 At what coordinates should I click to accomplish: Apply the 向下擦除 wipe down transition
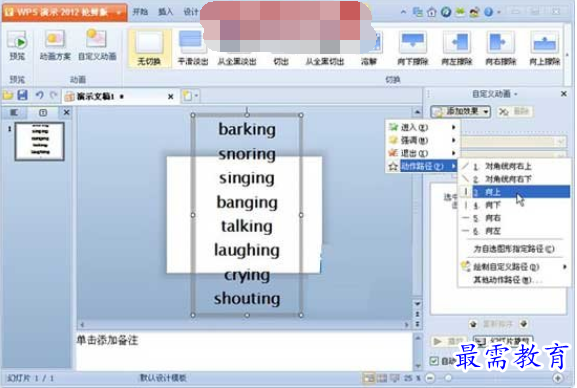coord(413,48)
